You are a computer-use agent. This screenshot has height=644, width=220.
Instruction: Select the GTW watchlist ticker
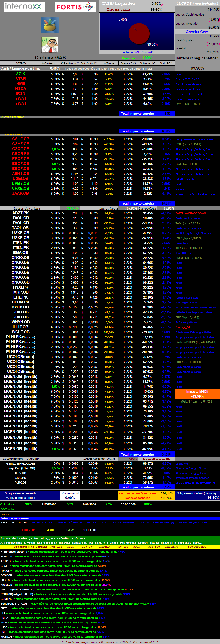[70, 530]
